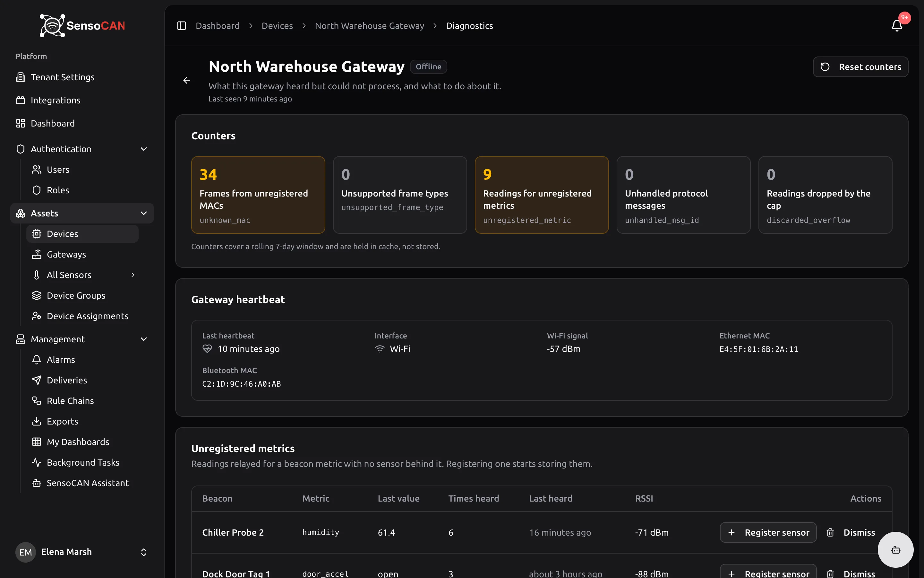Click the Exports download icon
924x578 pixels.
[37, 421]
